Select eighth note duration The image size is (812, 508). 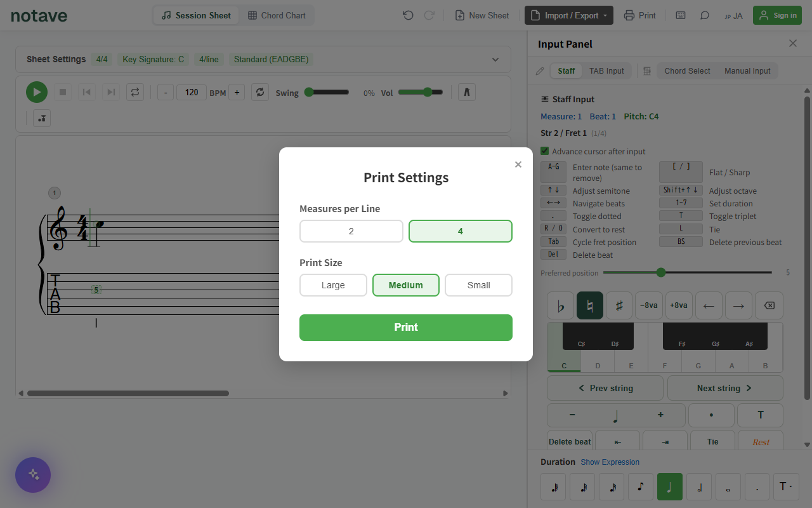641,486
